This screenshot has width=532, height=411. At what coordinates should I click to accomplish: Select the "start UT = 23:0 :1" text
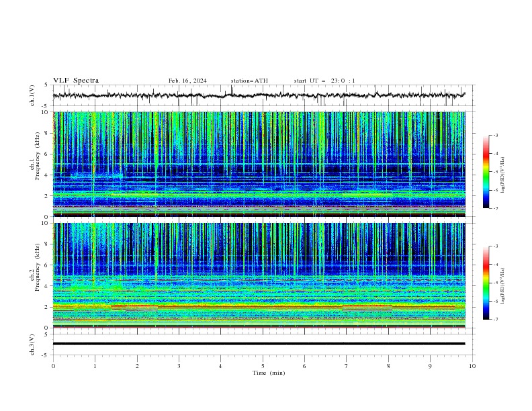pos(324,81)
